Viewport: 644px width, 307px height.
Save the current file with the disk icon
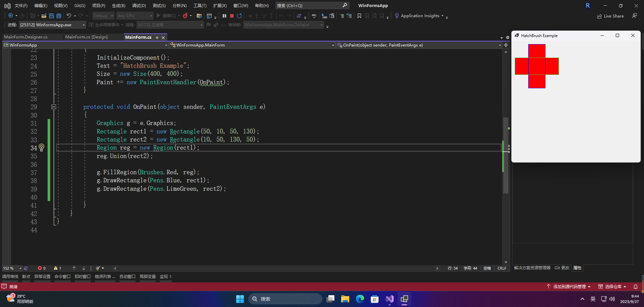point(51,16)
